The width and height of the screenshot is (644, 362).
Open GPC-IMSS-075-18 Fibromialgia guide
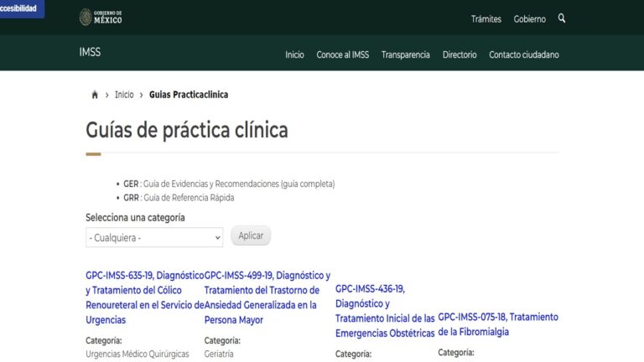point(498,324)
